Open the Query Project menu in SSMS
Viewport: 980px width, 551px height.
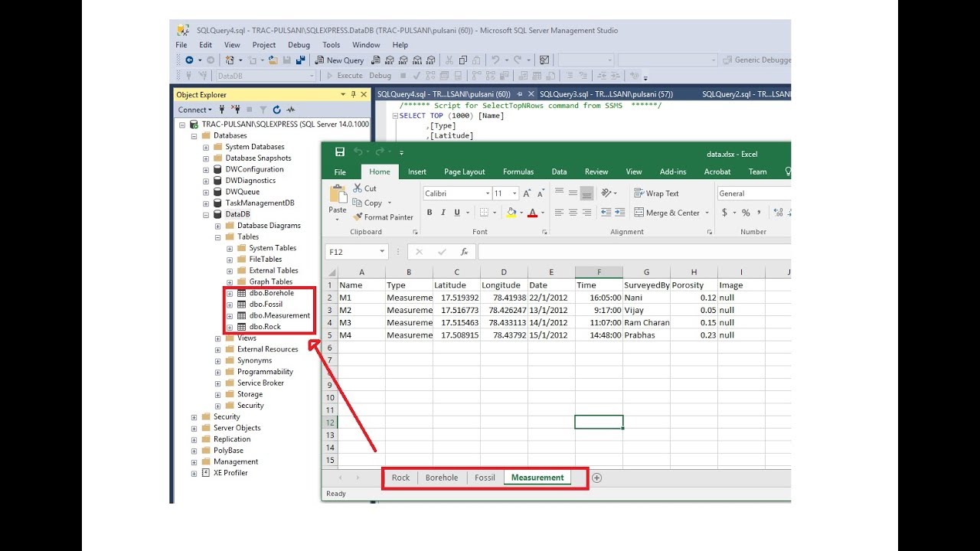coord(264,45)
